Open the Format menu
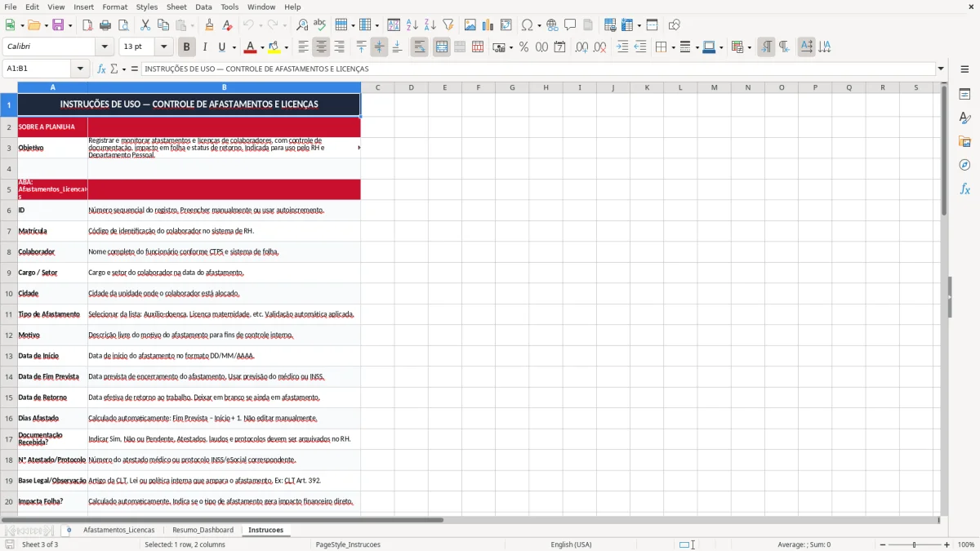The height and width of the screenshot is (551, 980). coord(114,7)
